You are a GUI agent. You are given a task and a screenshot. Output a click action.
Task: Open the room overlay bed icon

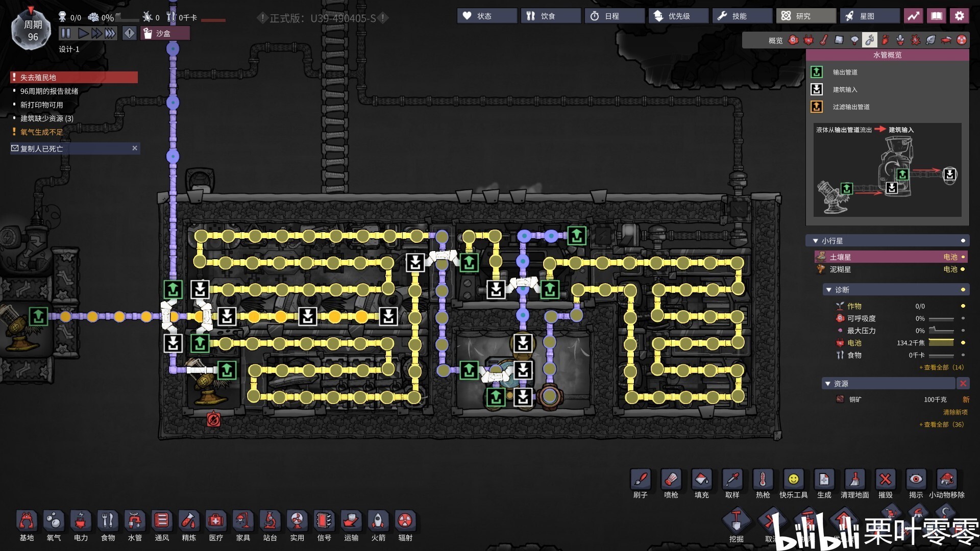click(x=946, y=40)
